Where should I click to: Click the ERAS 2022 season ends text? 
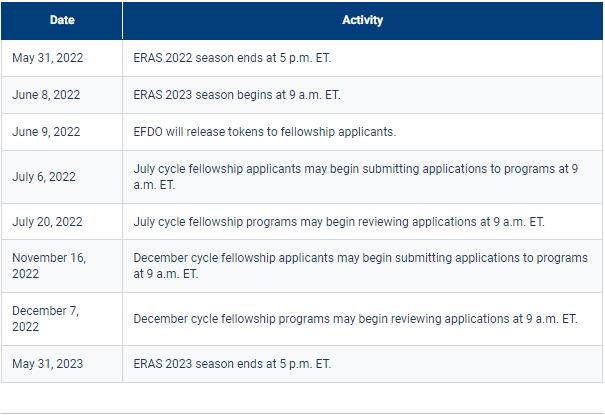point(232,58)
